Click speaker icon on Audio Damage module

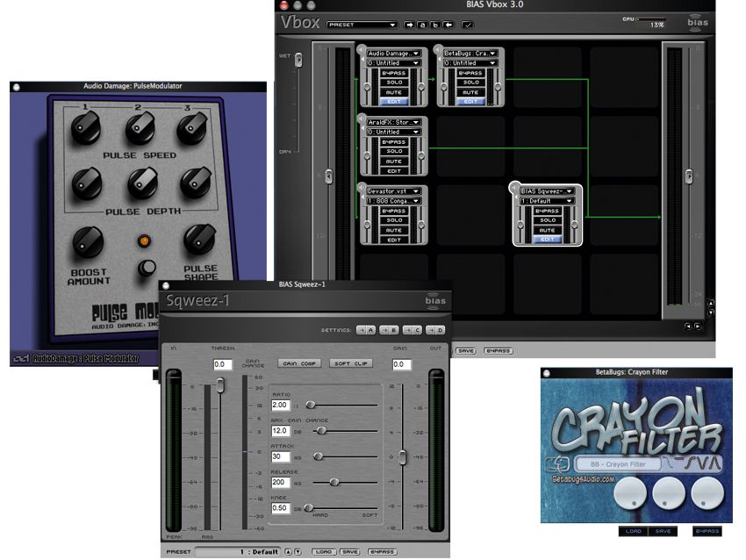pos(361,49)
